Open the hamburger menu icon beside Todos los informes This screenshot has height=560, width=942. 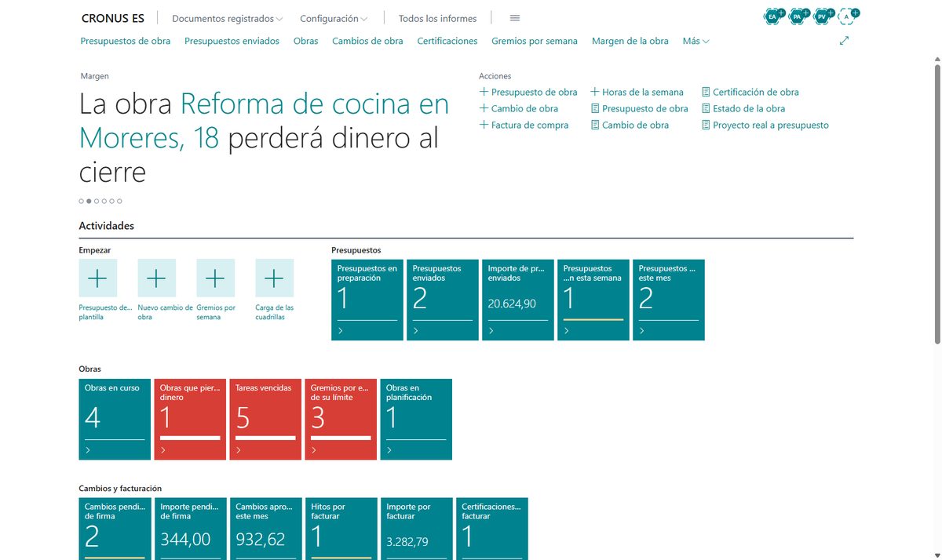[x=515, y=18]
